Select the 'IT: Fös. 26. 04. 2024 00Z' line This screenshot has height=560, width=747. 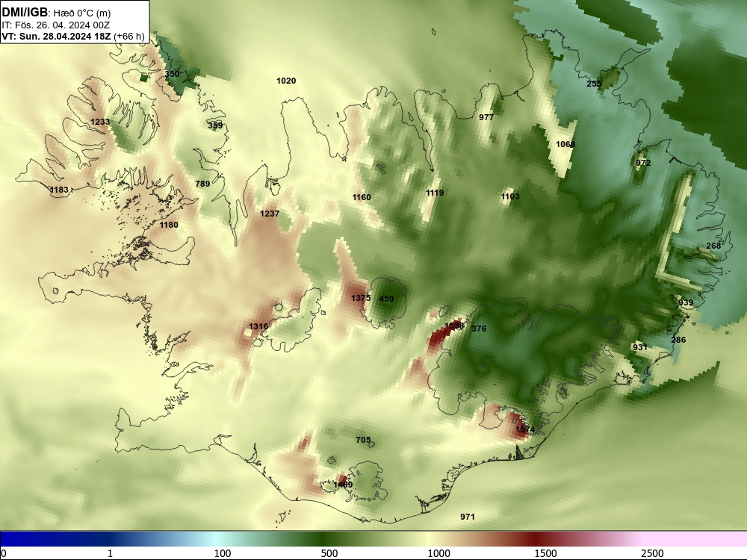[56, 25]
